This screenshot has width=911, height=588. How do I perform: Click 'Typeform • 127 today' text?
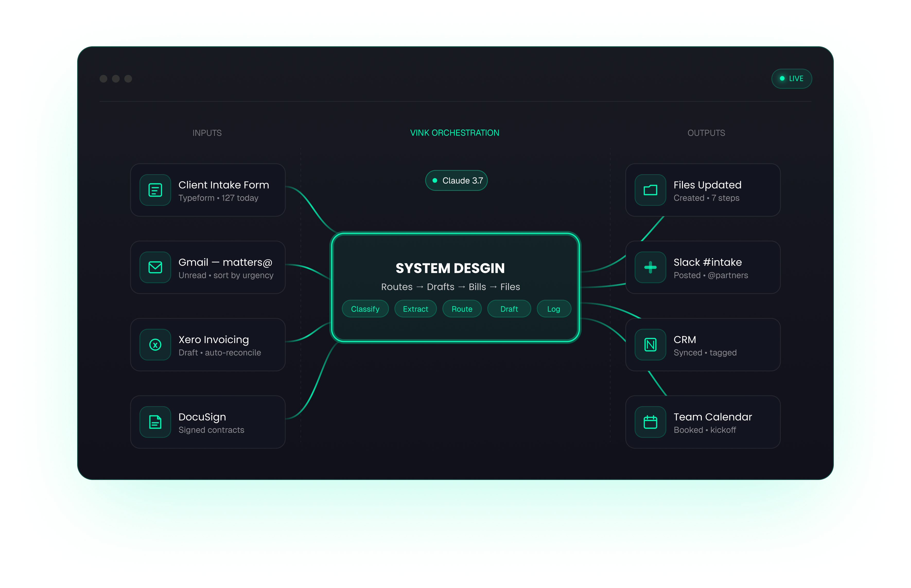(x=218, y=198)
